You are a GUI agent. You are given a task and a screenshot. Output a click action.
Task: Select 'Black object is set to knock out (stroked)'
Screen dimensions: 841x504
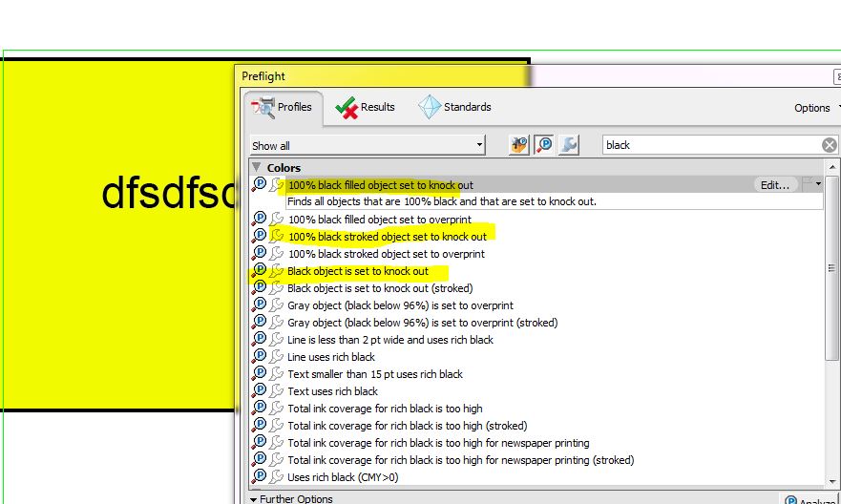coord(380,288)
